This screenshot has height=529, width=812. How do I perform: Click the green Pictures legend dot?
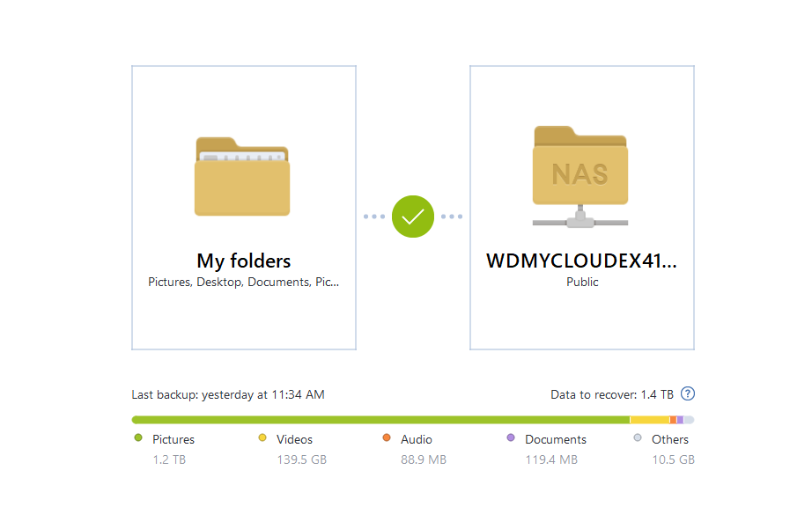pos(137,438)
